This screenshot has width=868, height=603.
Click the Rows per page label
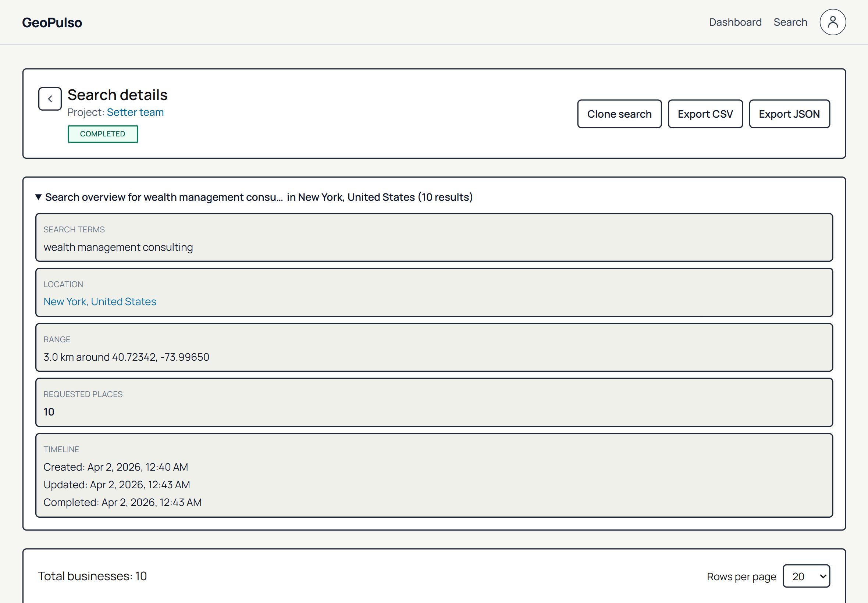[x=741, y=577]
